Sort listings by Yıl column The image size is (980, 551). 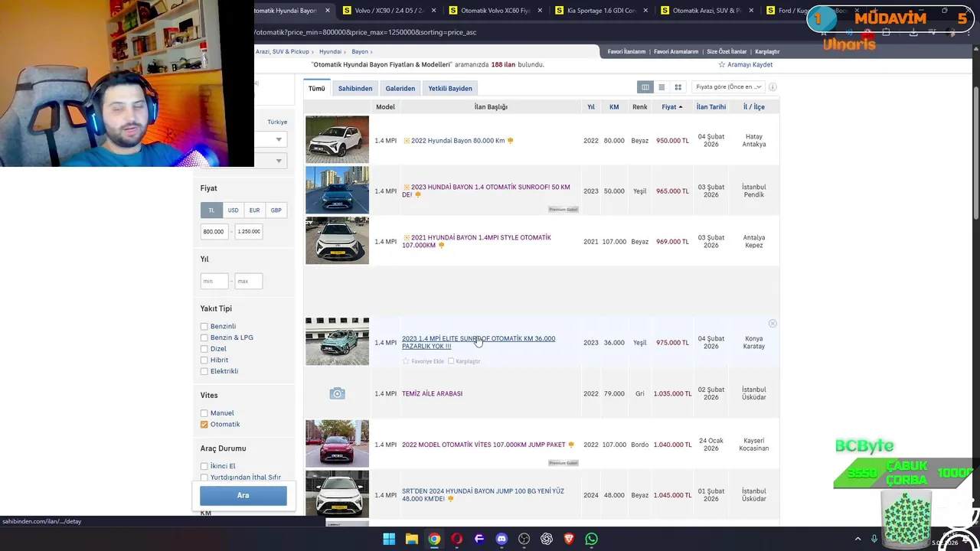coord(591,107)
